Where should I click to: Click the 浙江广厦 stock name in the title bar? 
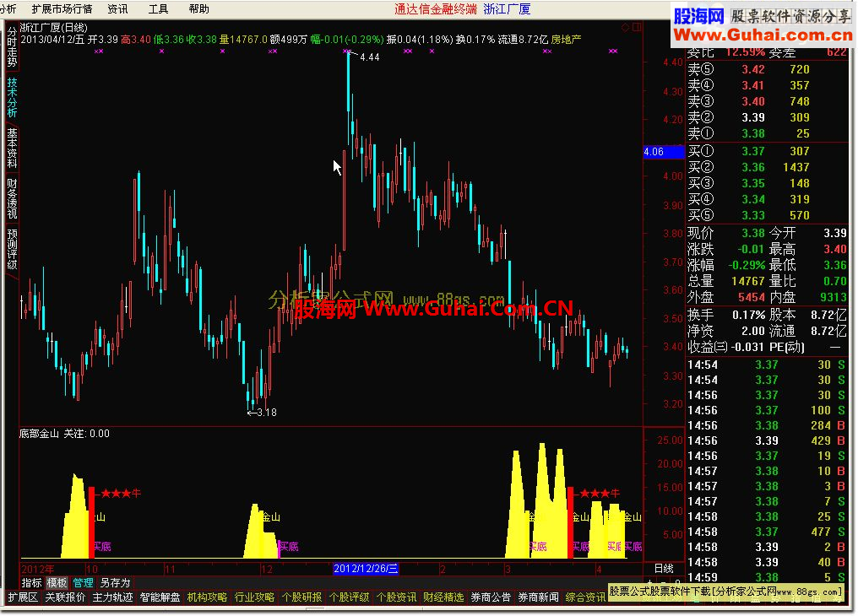(x=507, y=9)
